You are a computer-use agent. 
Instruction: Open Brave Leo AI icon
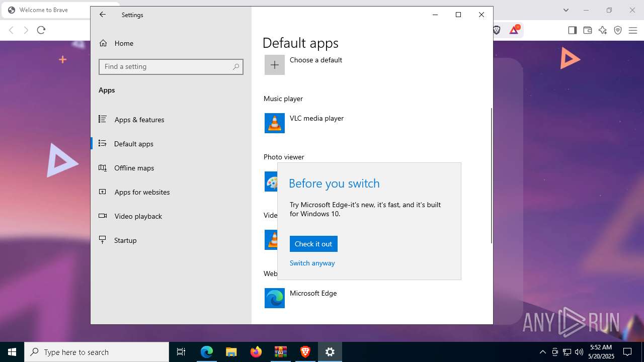click(603, 30)
